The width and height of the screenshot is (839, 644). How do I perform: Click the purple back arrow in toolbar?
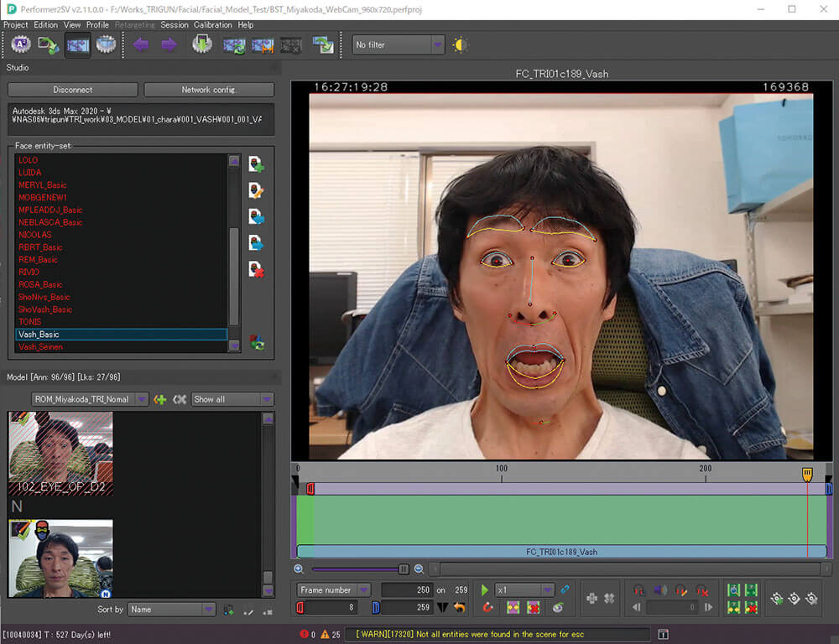140,44
